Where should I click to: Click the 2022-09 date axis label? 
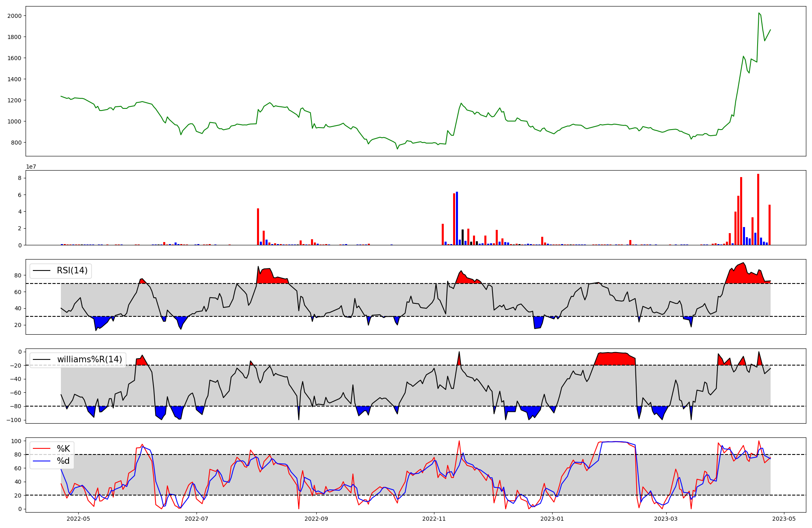(316, 519)
